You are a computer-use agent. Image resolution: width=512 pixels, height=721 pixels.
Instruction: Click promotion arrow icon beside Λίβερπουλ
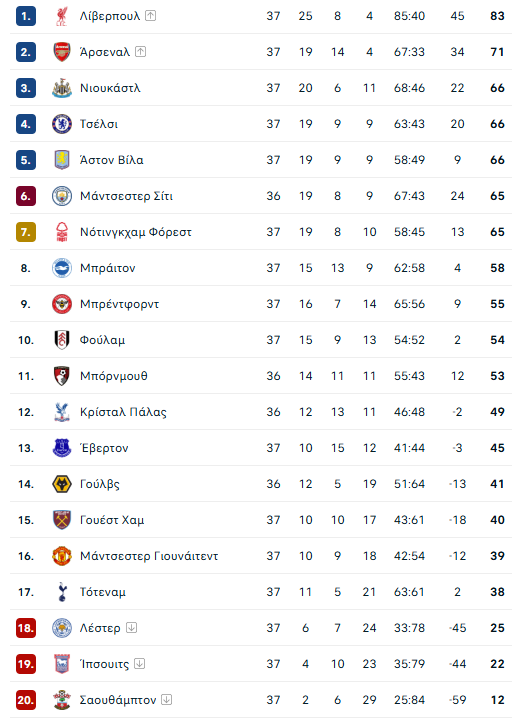[150, 16]
